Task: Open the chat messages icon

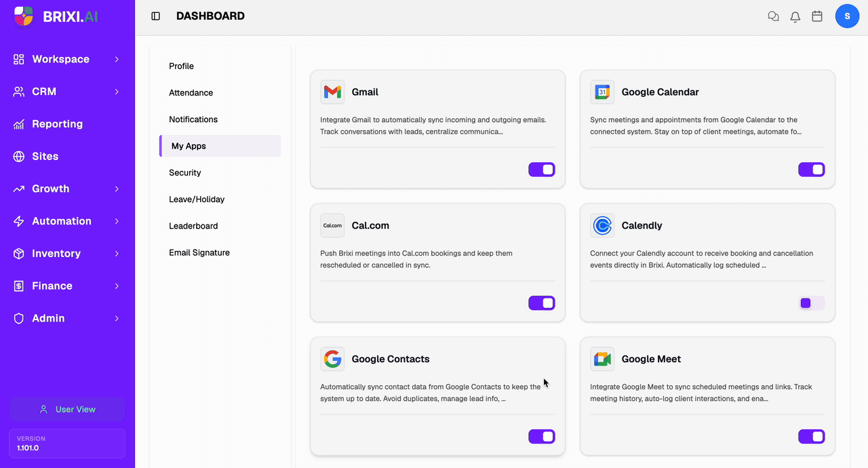Action: tap(773, 16)
